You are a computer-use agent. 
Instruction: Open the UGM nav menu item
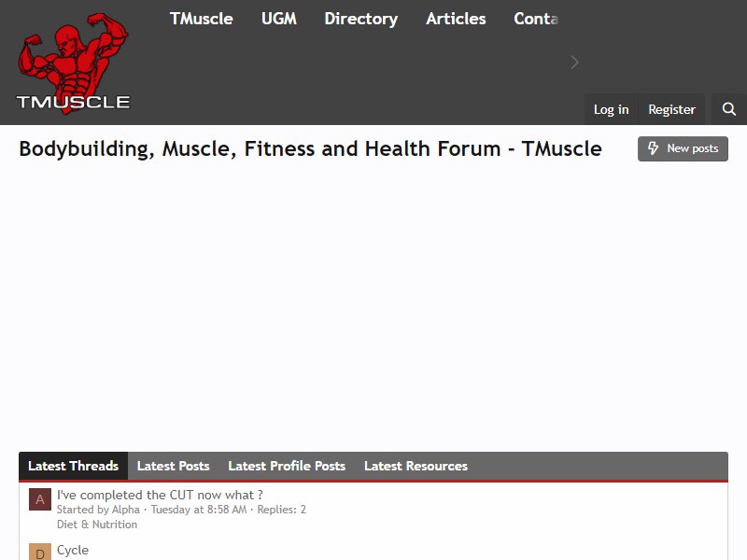[x=278, y=19]
